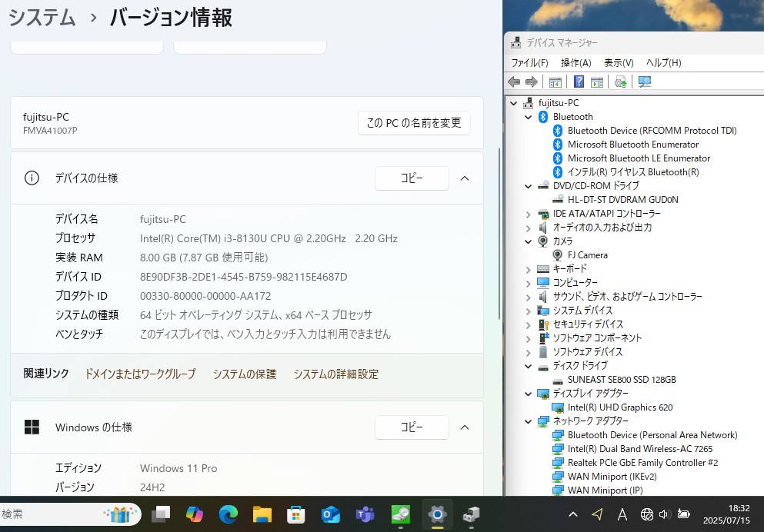This screenshot has height=532, width=764.
Task: Go back to システム in breadcrumb
Action: tap(42, 18)
